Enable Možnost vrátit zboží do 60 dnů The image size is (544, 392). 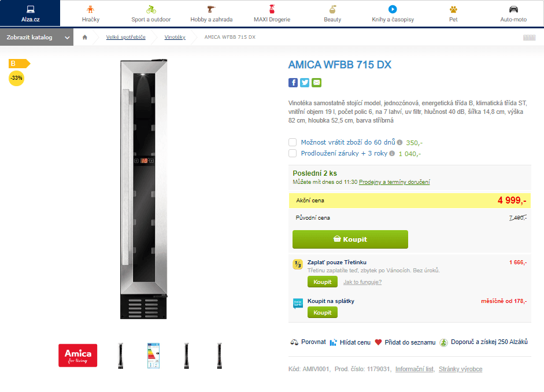pyautogui.click(x=293, y=142)
